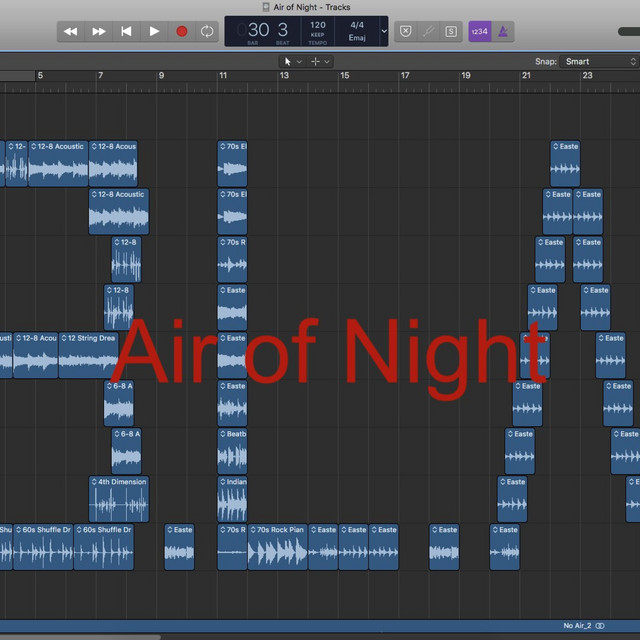Click the 4/4 Emaj signature display
640x640 pixels.
coord(357,31)
